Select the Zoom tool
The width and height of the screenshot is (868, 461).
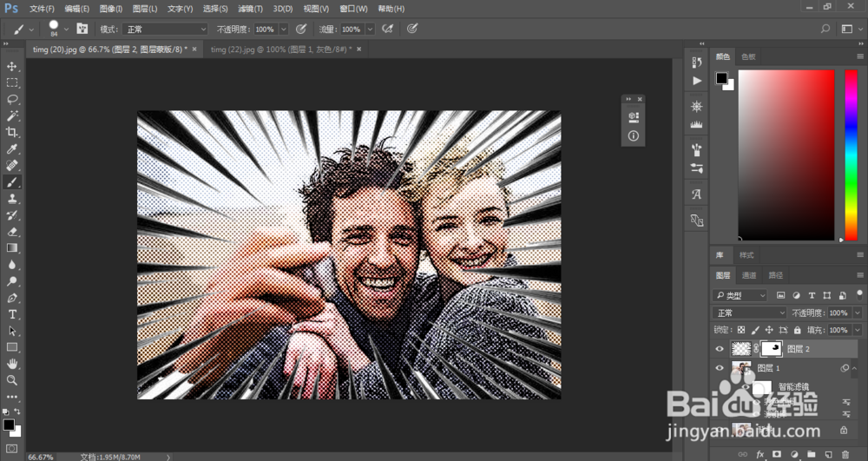(x=11, y=380)
